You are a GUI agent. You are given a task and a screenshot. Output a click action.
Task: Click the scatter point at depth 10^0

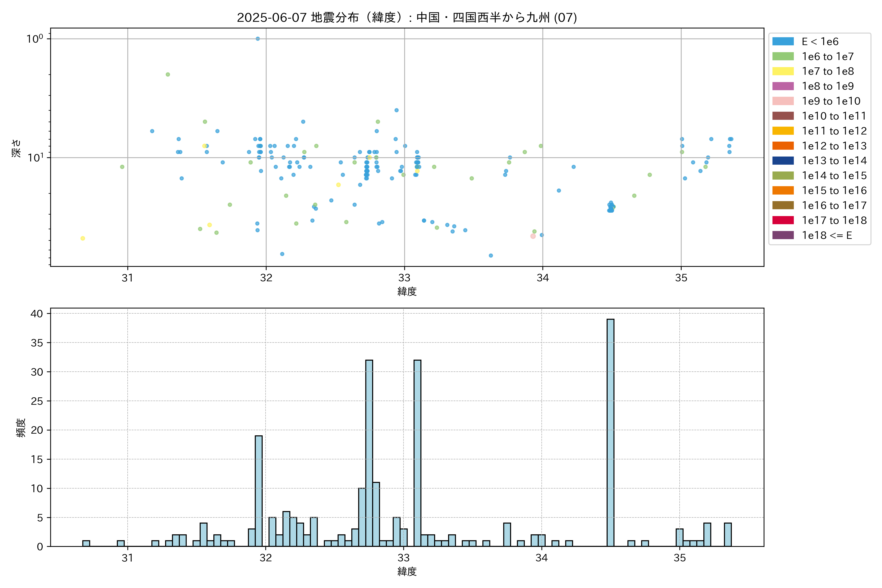258,39
